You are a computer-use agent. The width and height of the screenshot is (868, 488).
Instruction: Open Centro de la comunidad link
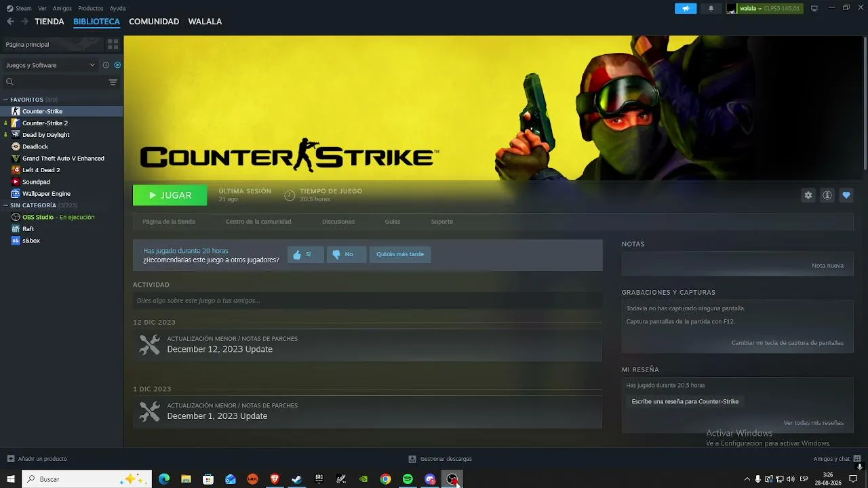(258, 222)
